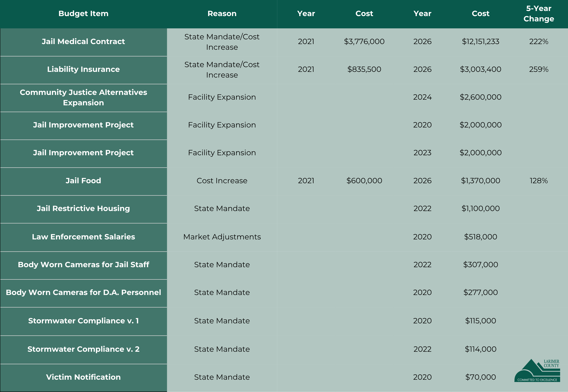Image resolution: width=568 pixels, height=392 pixels.
Task: Click the 2024 year cell
Action: click(x=422, y=97)
